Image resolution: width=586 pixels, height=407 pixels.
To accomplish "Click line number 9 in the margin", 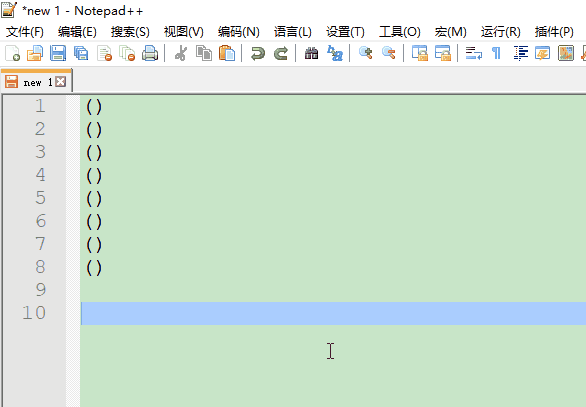I will pos(41,290).
